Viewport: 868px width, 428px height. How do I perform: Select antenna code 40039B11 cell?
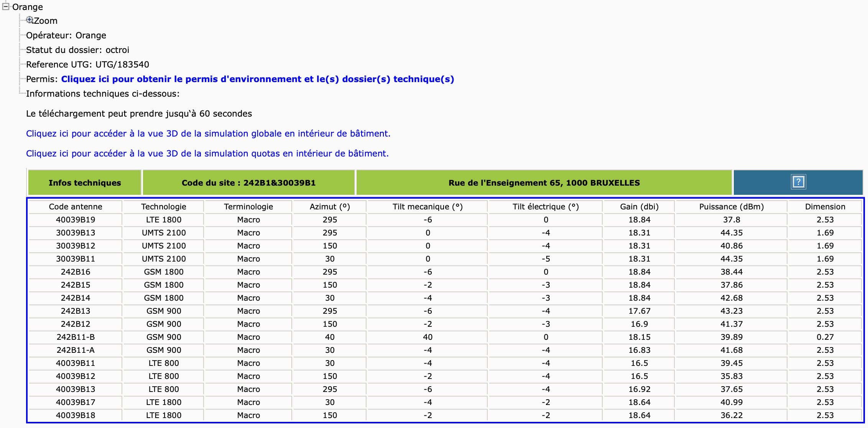(76, 363)
